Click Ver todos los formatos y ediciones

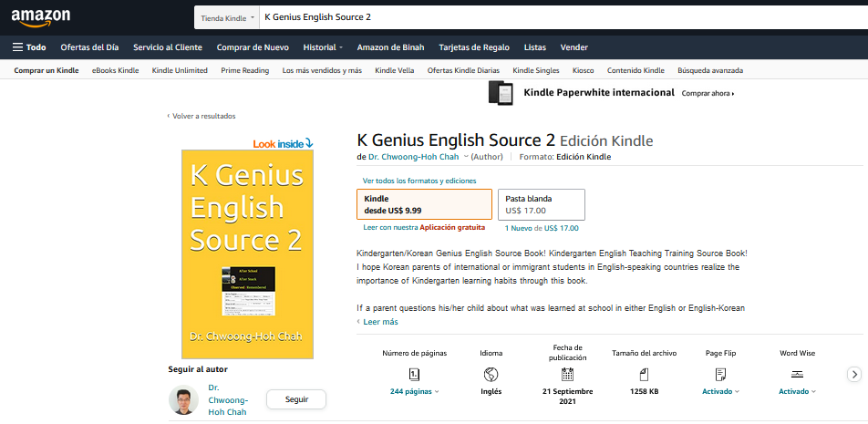coord(419,181)
